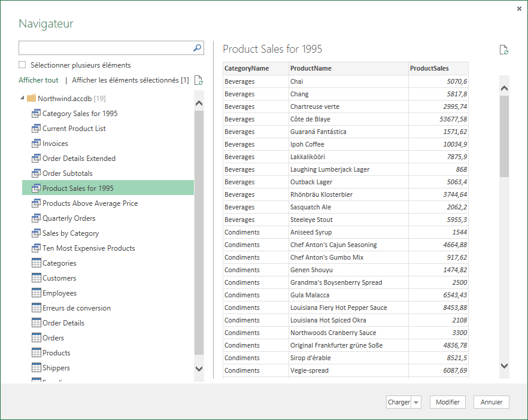
Task: Click into the navigator search field
Action: 105,48
